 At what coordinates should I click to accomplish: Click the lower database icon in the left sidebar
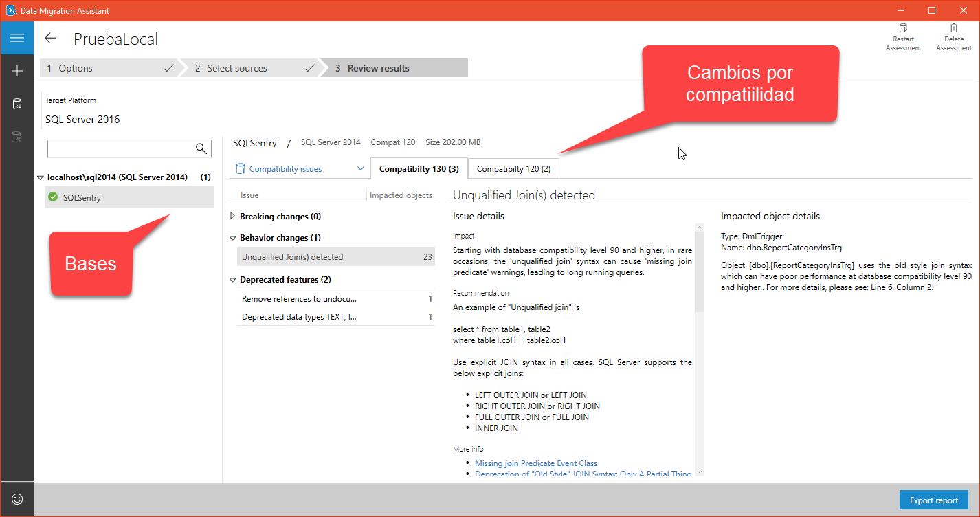(x=17, y=136)
